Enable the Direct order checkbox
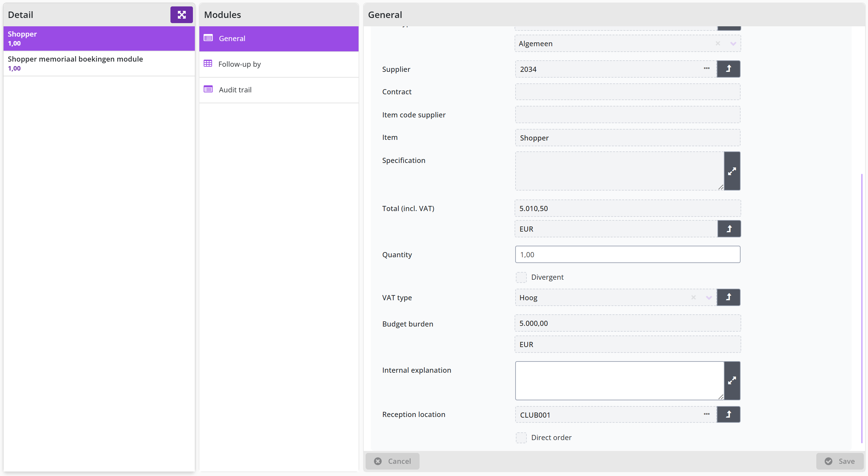Screen dimensions: 868x476 (x=521, y=438)
